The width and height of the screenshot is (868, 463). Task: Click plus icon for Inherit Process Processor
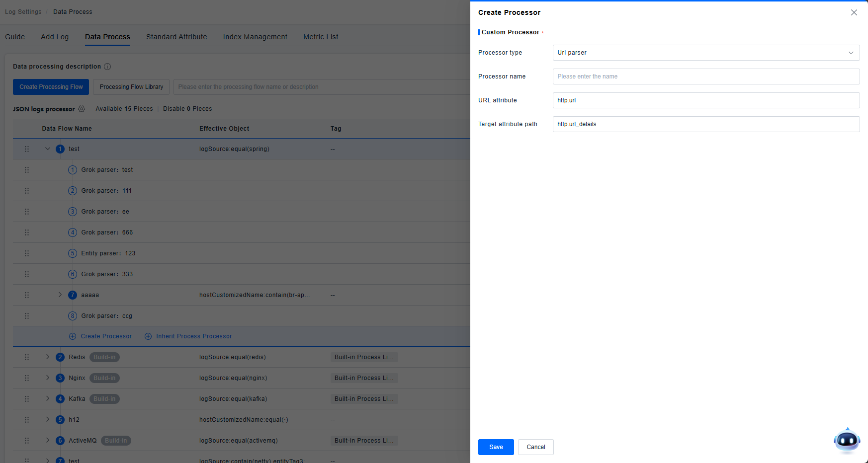click(x=148, y=336)
